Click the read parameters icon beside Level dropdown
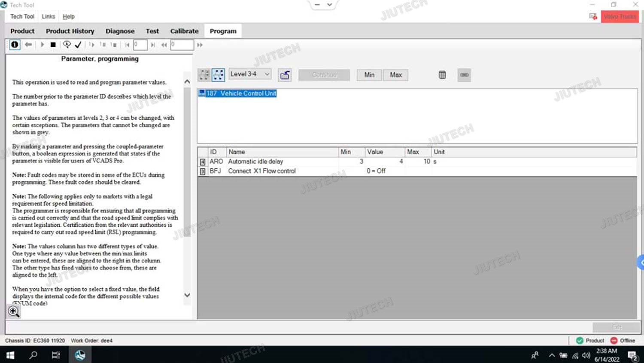The height and width of the screenshot is (363, 644). 285,75
